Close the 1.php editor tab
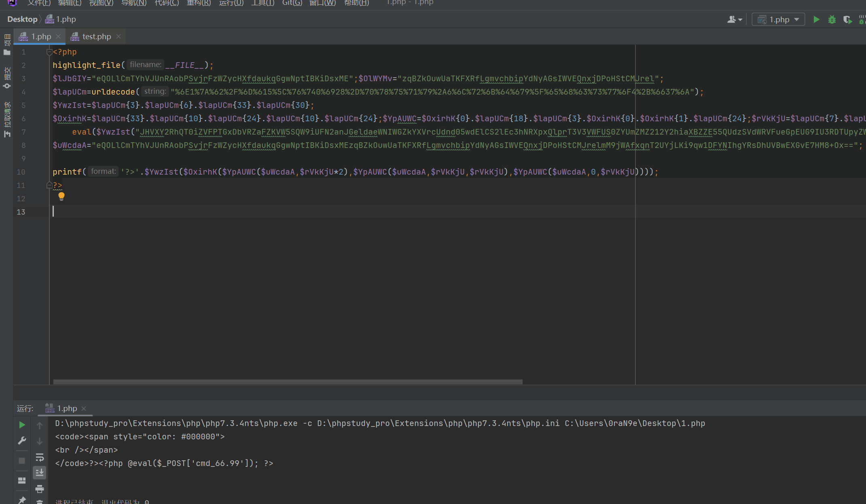The height and width of the screenshot is (504, 866). point(58,36)
